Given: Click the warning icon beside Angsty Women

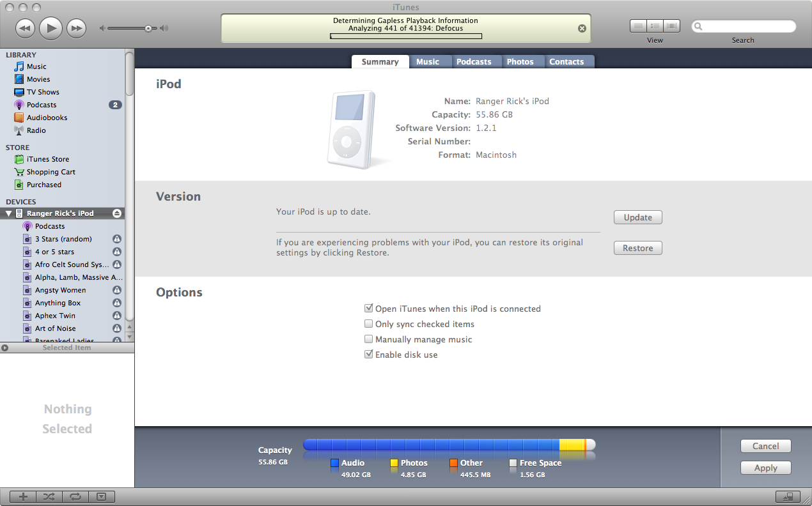Looking at the screenshot, I should point(116,290).
